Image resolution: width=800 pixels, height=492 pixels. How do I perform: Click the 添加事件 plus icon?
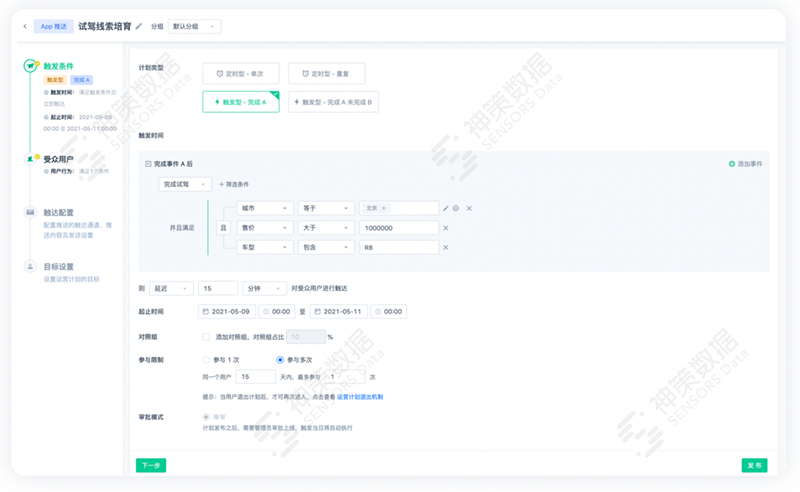(x=732, y=163)
